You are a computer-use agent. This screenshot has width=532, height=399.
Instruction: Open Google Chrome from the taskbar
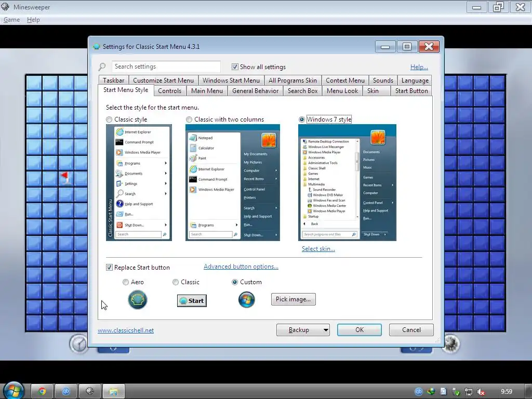pyautogui.click(x=42, y=392)
